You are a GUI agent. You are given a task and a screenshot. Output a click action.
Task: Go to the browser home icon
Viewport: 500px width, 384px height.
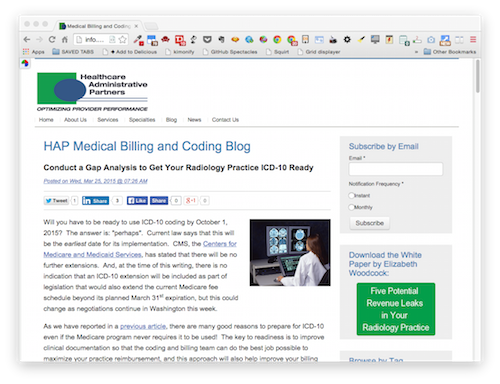[65, 40]
